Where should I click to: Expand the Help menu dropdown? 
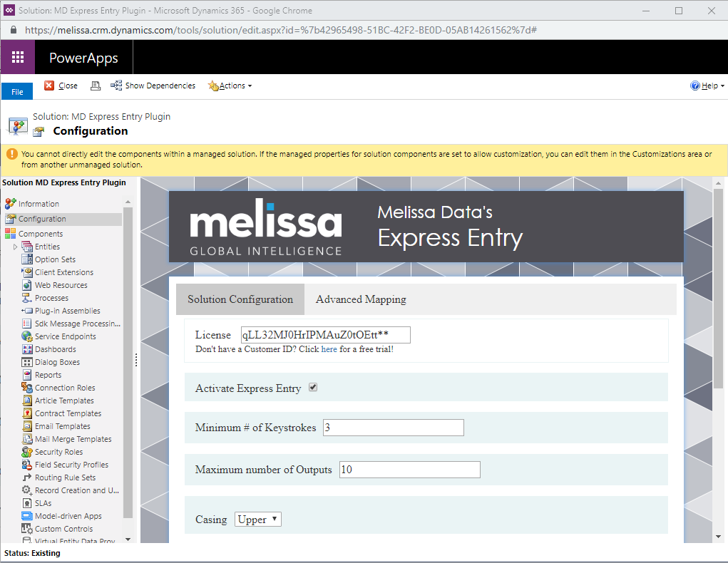707,86
